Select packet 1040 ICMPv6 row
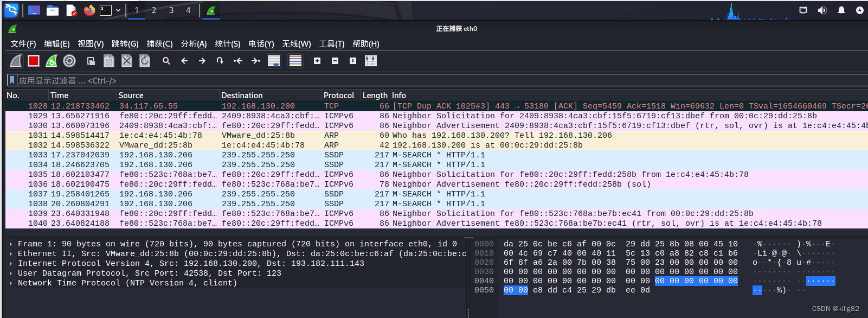This screenshot has height=318, width=868. coord(436,224)
